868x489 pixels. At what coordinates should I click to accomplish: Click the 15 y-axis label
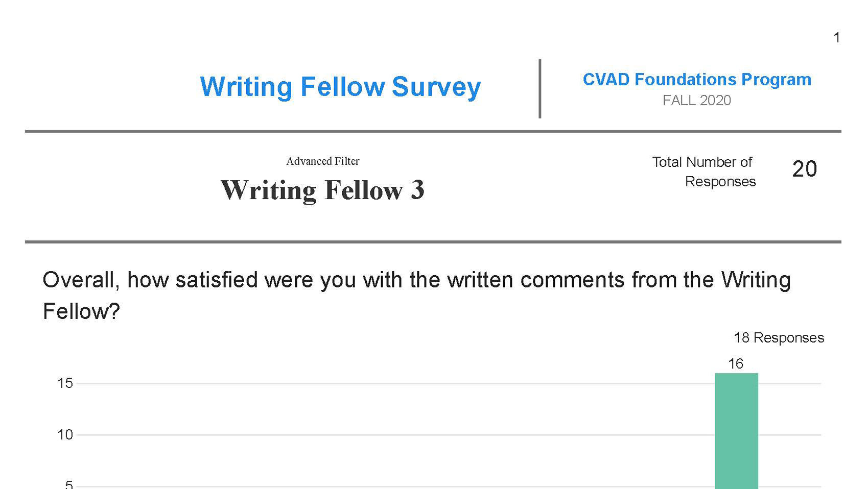point(65,383)
